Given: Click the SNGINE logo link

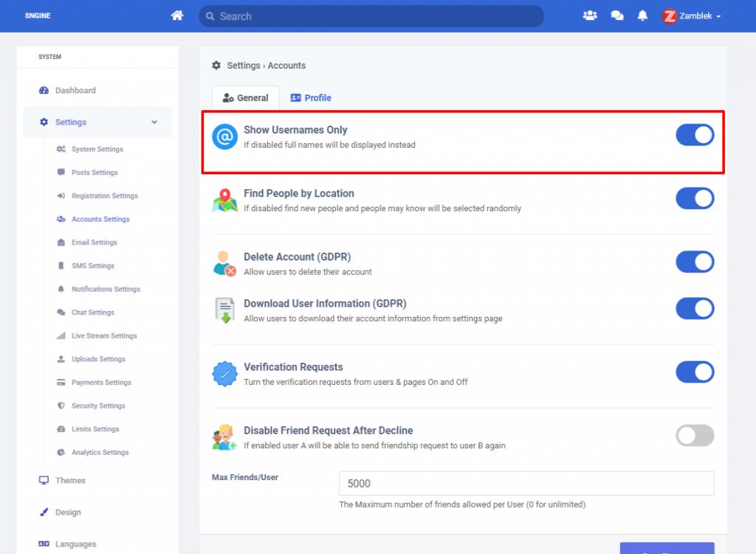Looking at the screenshot, I should tap(38, 16).
